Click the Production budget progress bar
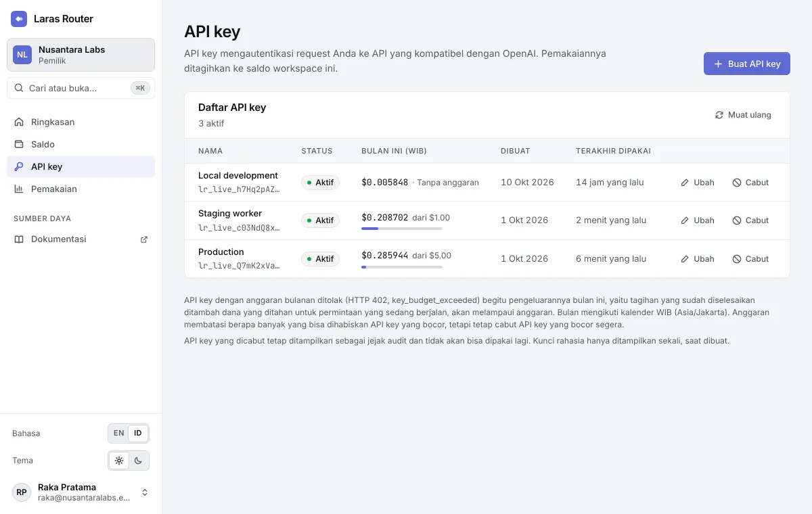 click(402, 267)
